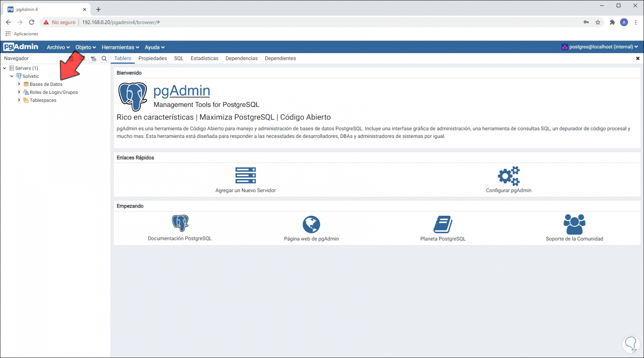Click the Empezando section header
Screen dimensions: 644x358
coord(130,206)
